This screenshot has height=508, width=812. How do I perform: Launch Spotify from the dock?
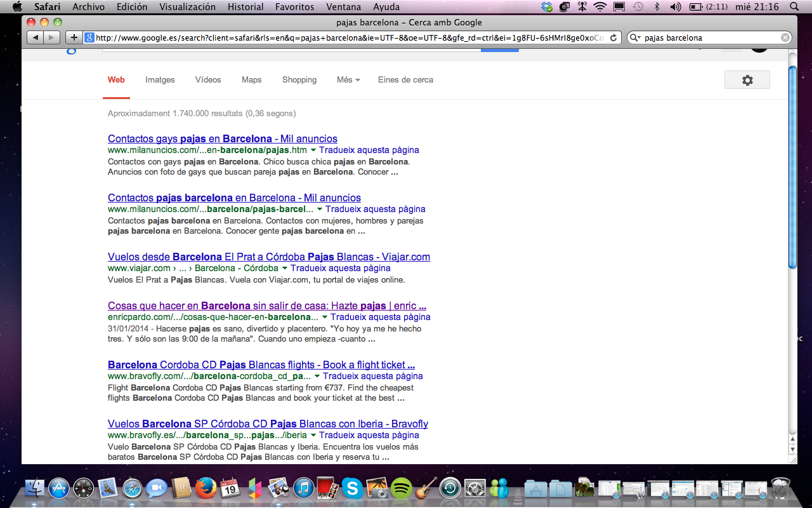click(x=401, y=488)
